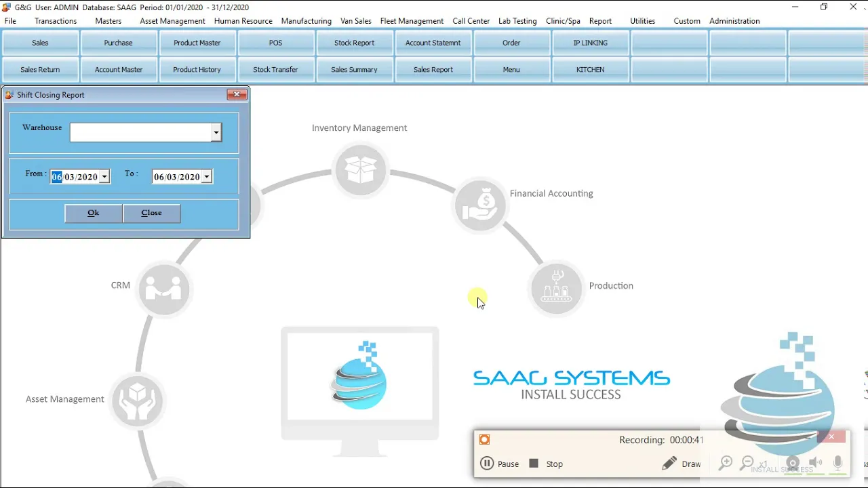This screenshot has height=488, width=868.
Task: Click the orange recorder logo icon
Action: point(484,440)
